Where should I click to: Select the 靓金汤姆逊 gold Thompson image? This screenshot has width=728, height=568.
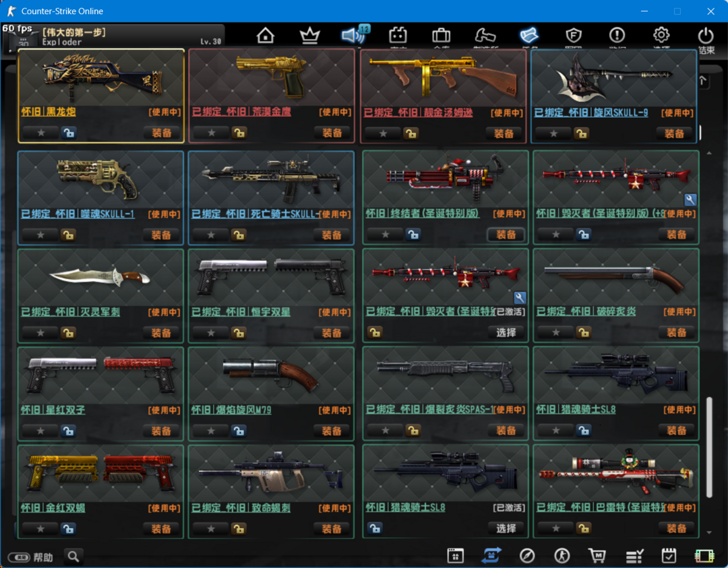click(444, 77)
